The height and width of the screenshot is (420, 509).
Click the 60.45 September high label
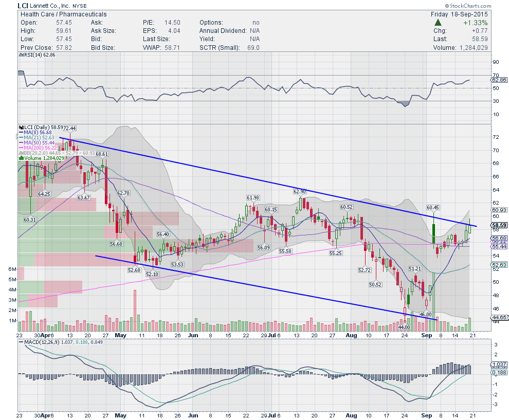pos(433,207)
